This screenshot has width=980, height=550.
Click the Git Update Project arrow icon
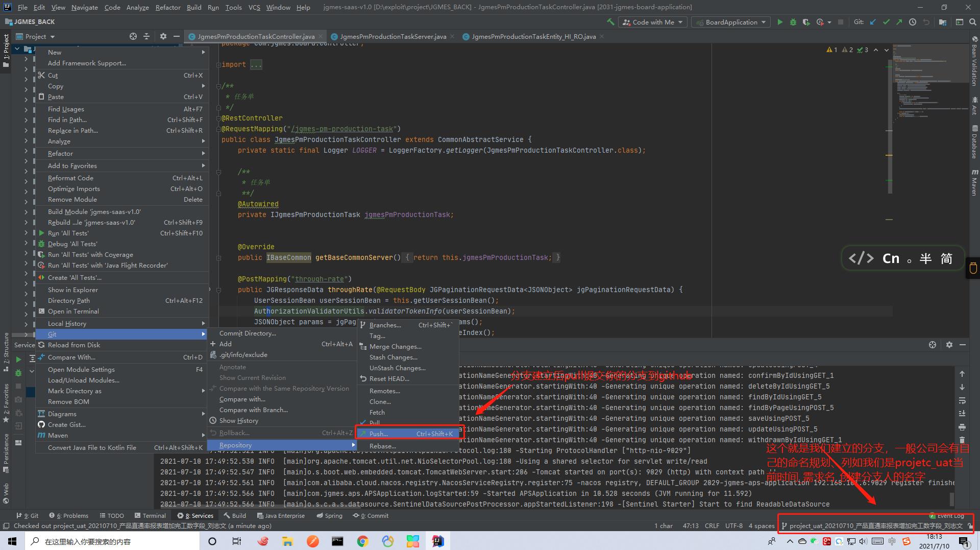pyautogui.click(x=873, y=22)
